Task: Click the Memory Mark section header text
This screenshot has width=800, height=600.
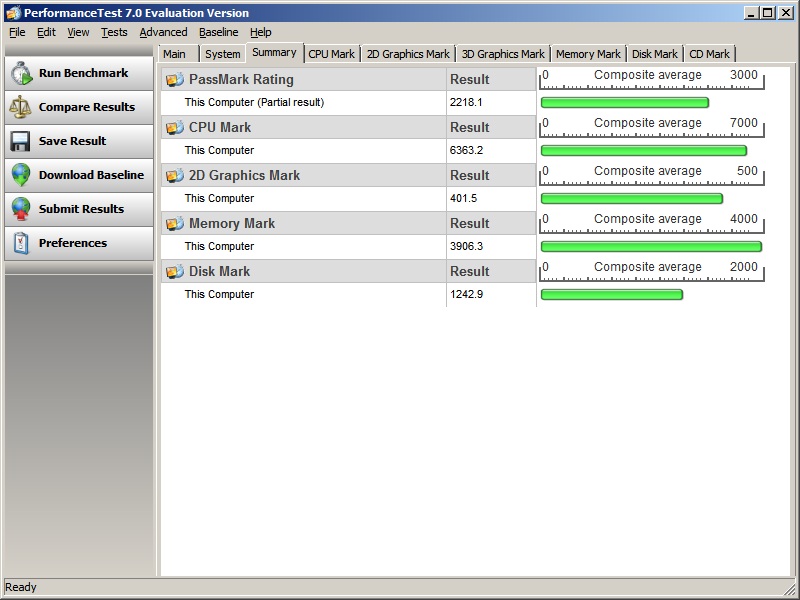Action: (x=232, y=223)
